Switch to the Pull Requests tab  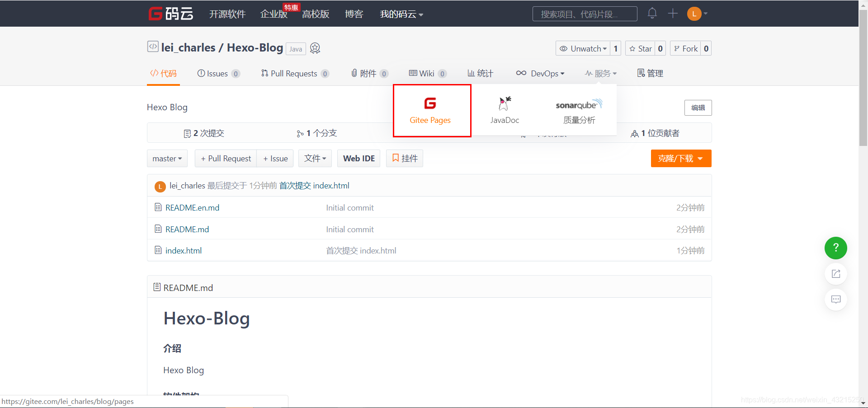coord(295,73)
